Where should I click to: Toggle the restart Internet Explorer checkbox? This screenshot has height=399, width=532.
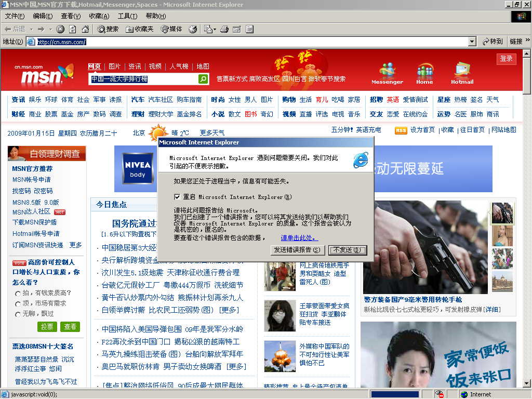(x=177, y=197)
